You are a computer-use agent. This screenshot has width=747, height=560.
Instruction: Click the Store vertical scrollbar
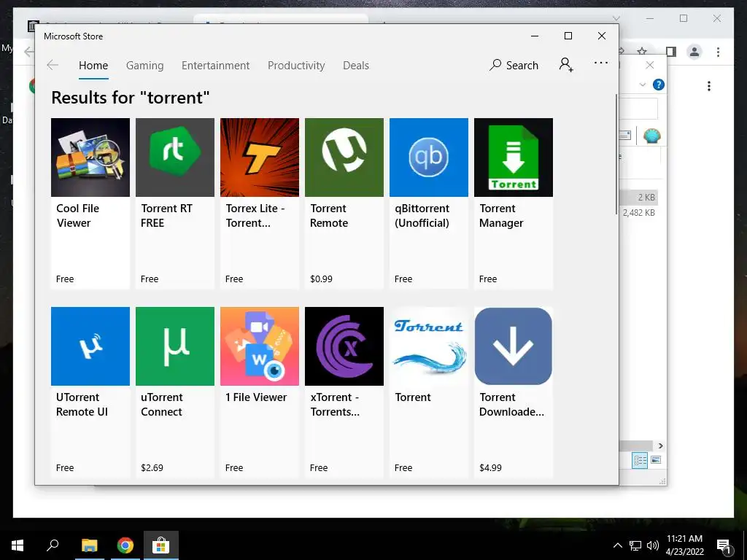pyautogui.click(x=616, y=155)
